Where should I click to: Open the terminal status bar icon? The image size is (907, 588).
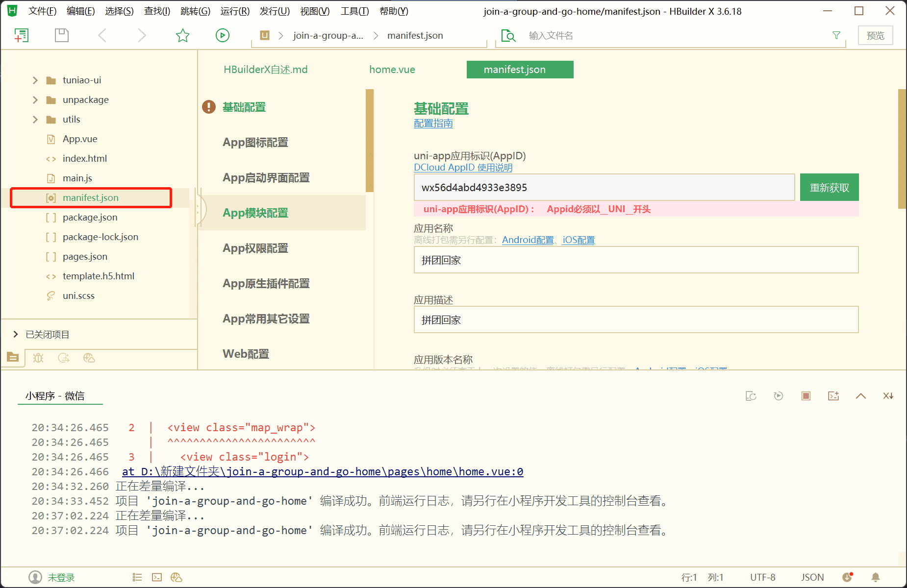[x=157, y=577]
